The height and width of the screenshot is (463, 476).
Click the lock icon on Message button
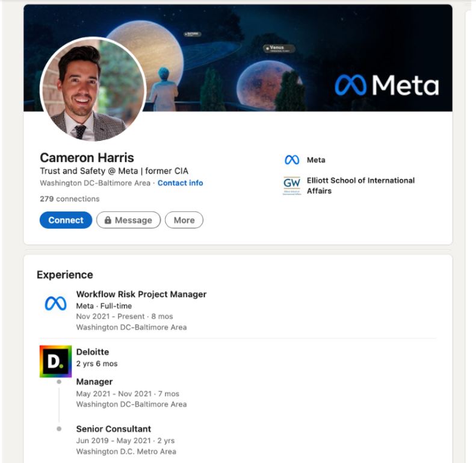pyautogui.click(x=108, y=220)
